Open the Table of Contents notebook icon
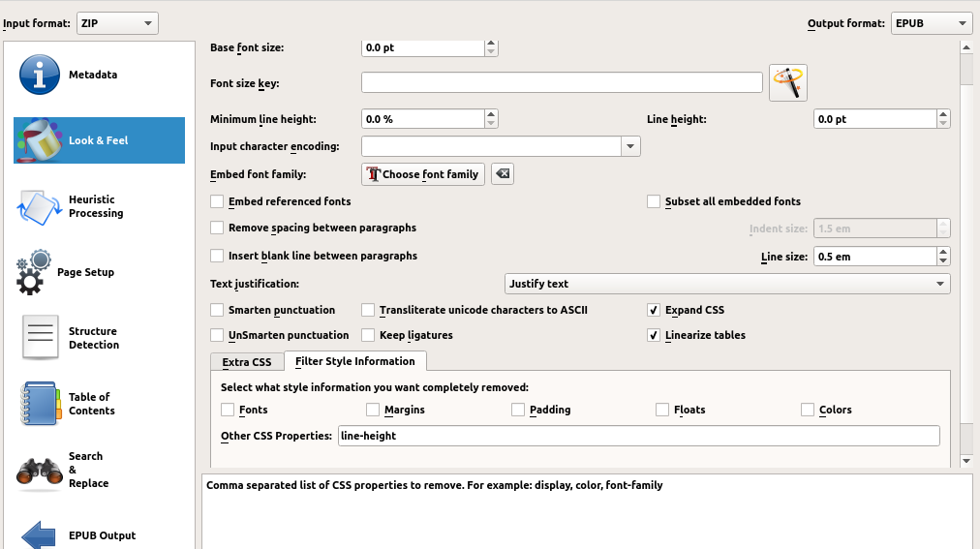Viewport: 980px width, 549px height. tap(40, 404)
